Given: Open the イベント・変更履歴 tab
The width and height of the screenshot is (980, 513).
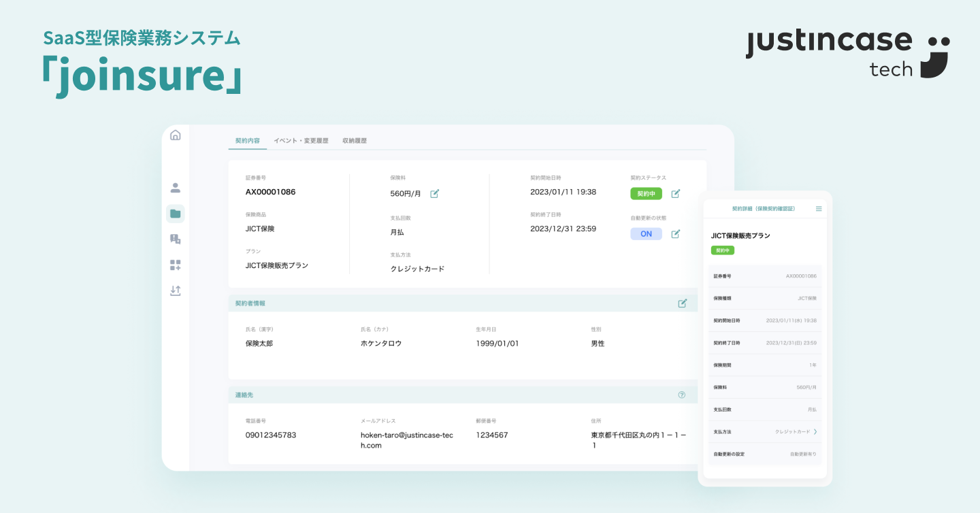Looking at the screenshot, I should click(301, 141).
